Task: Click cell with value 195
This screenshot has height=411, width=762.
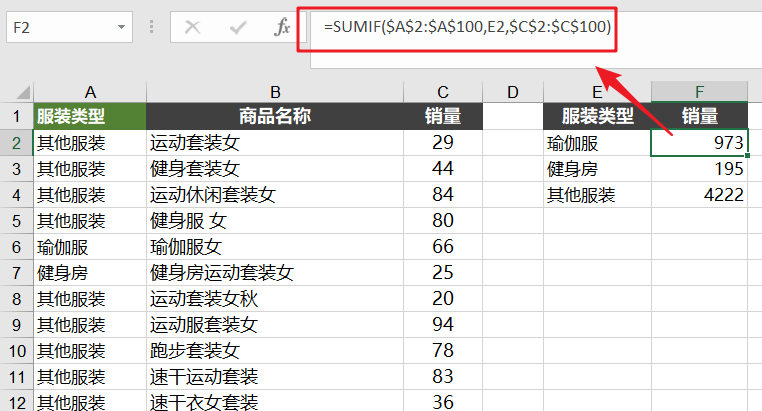Action: (x=699, y=169)
